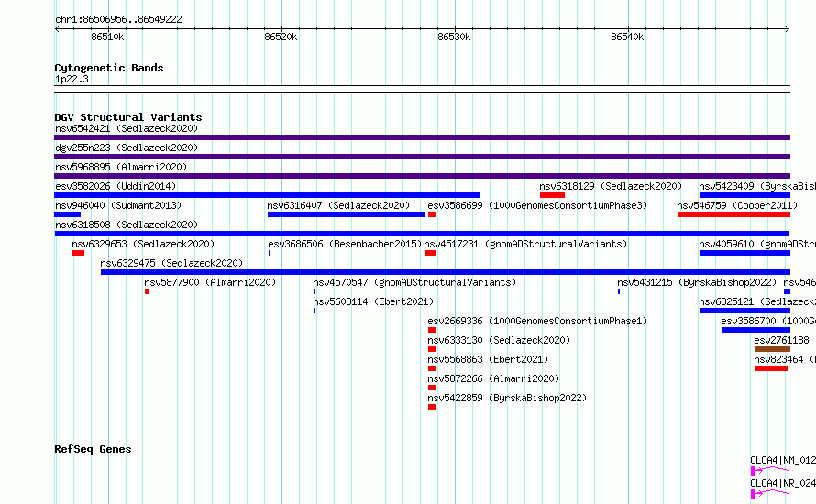Click the 1p22.3 cytogenetic band label

coord(72,79)
